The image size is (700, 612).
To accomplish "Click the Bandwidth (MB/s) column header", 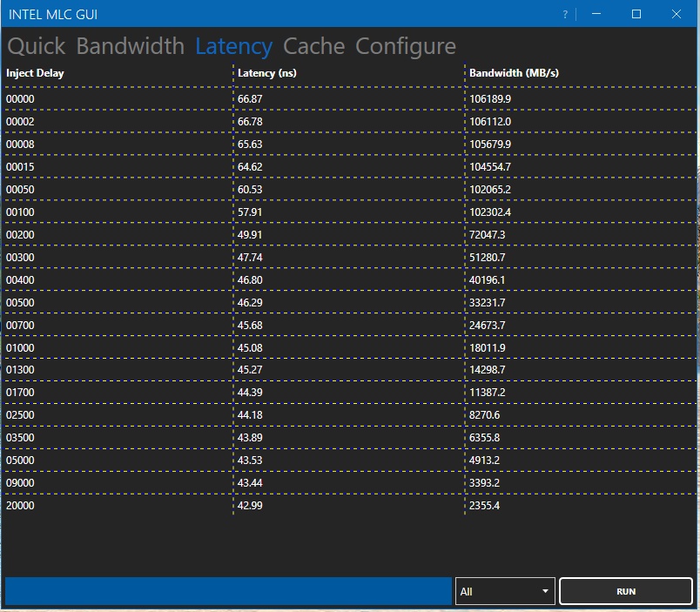I will click(x=514, y=73).
